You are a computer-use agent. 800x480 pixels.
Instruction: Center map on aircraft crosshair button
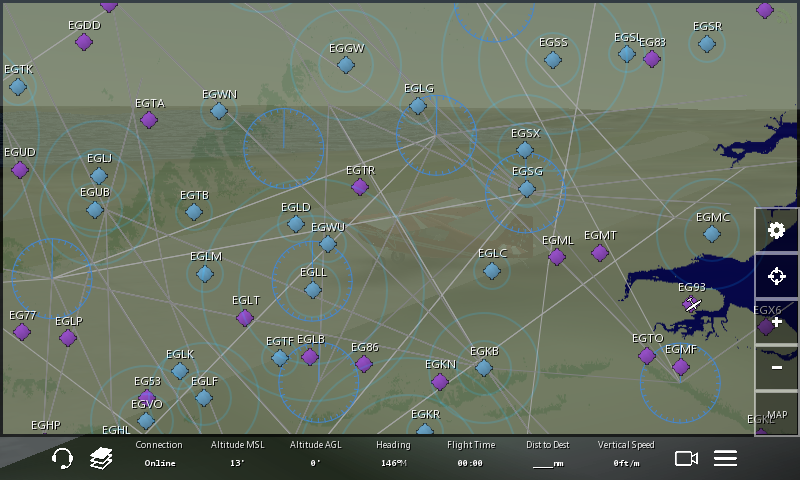(777, 276)
